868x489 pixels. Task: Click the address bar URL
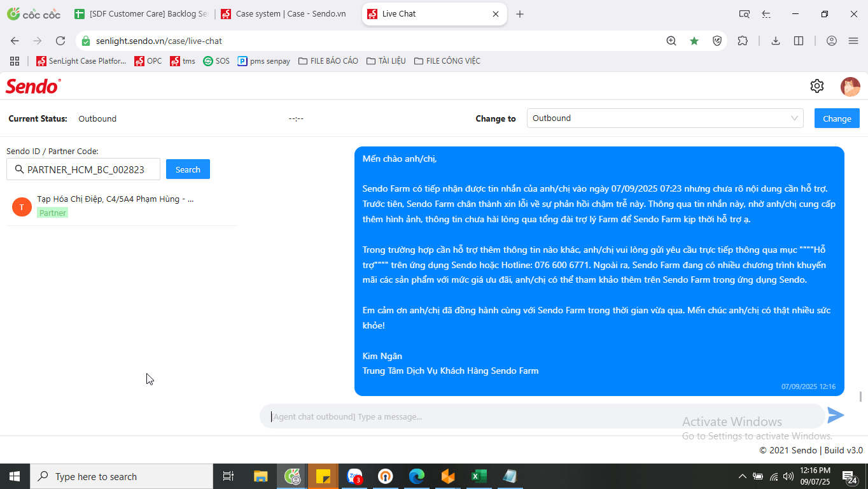tap(159, 41)
